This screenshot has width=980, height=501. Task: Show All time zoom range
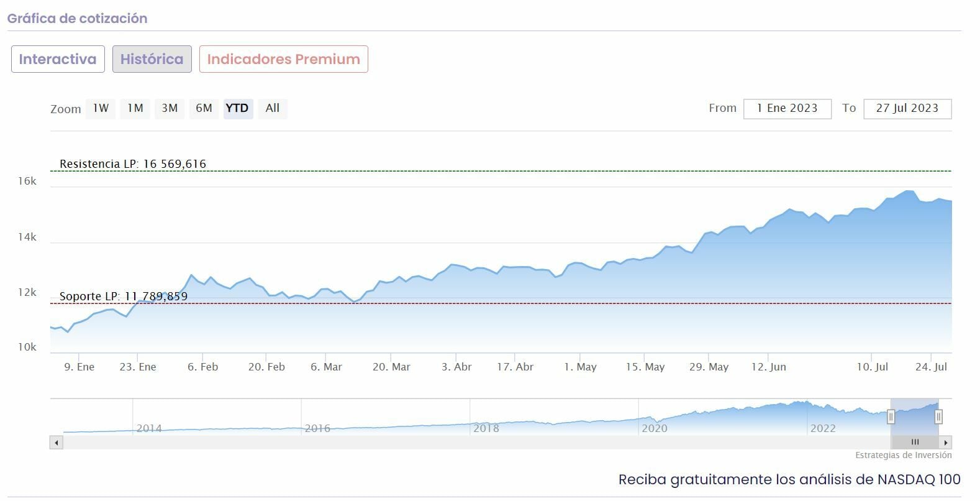273,108
